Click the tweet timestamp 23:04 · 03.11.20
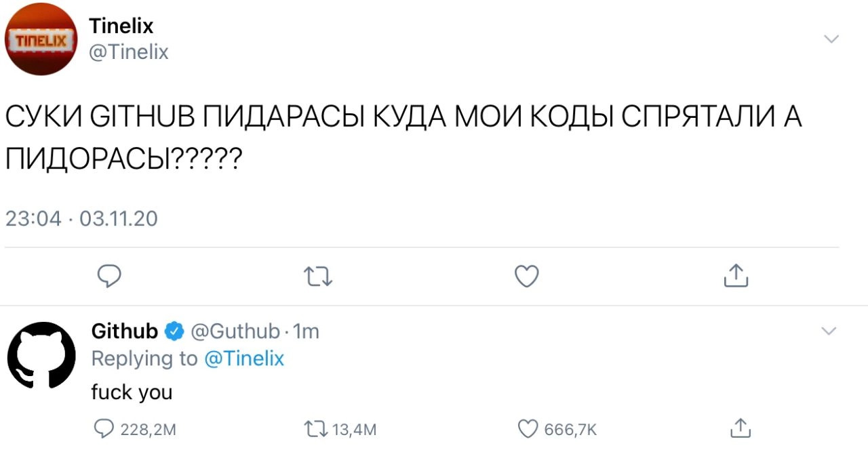868x452 pixels. click(81, 219)
